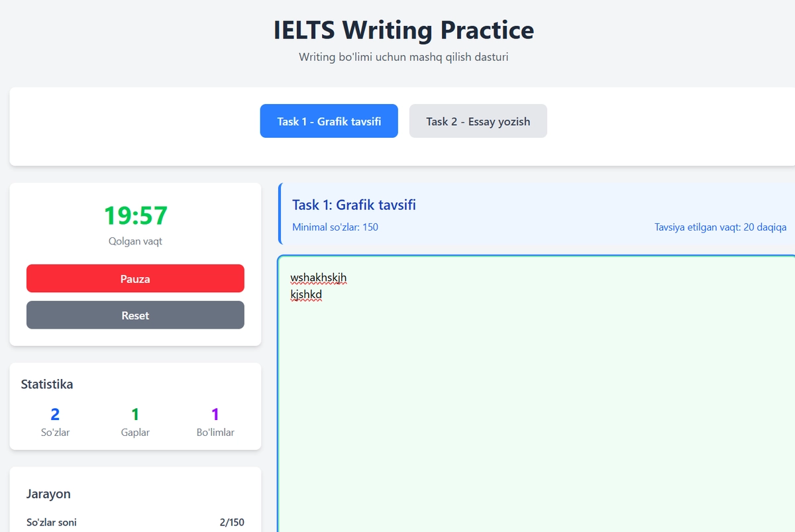795x532 pixels.
Task: Click the Writing bo'limi subtitle text
Action: 404,57
